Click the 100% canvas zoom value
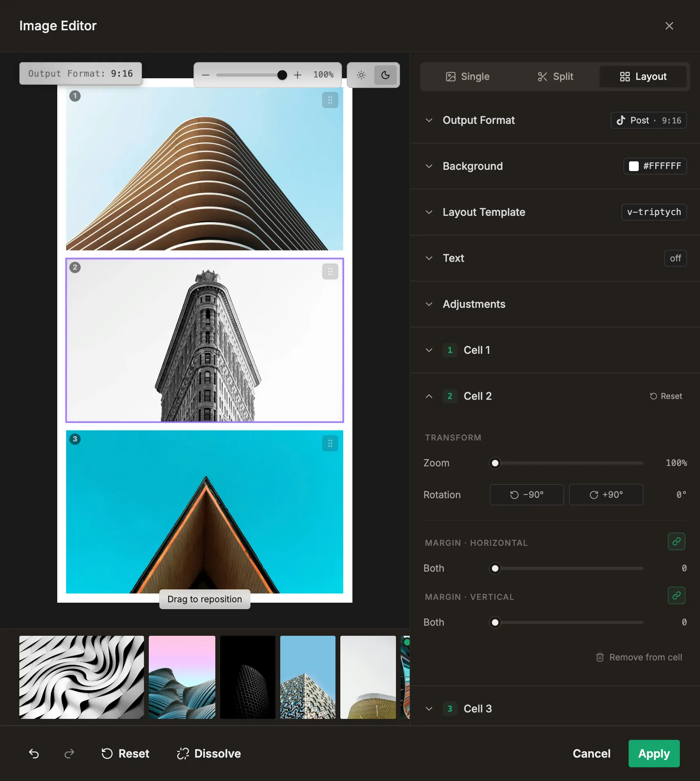This screenshot has width=700, height=781. click(323, 75)
